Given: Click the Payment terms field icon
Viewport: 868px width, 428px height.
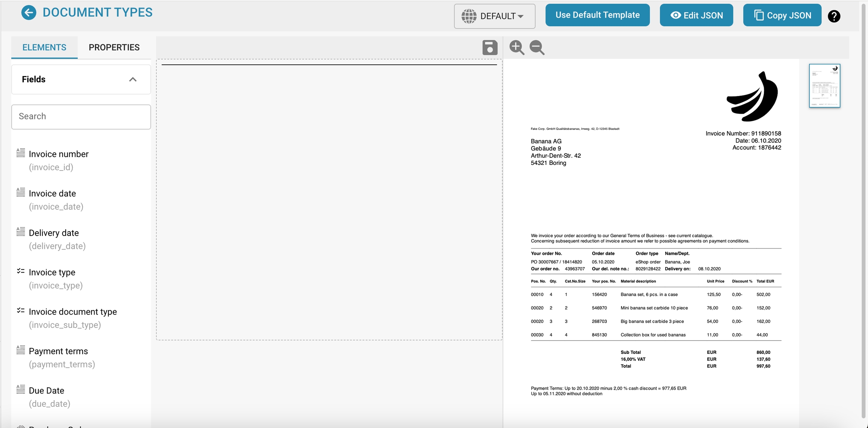Looking at the screenshot, I should pyautogui.click(x=21, y=350).
